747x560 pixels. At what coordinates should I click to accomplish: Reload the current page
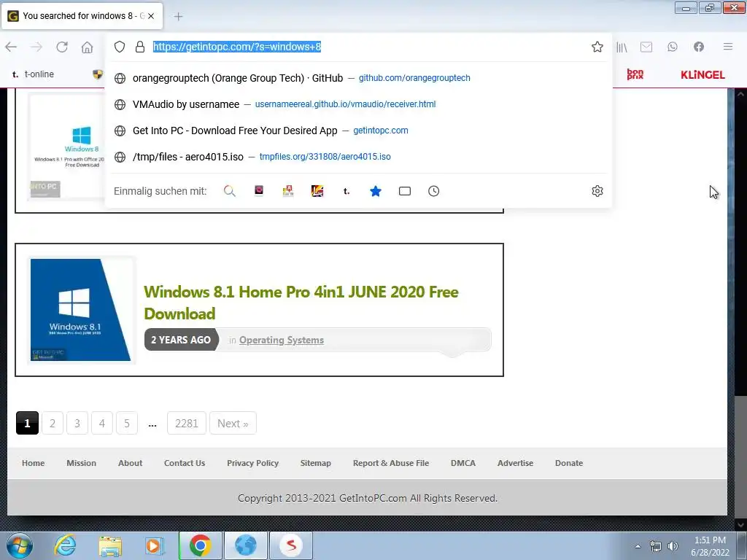(x=62, y=47)
